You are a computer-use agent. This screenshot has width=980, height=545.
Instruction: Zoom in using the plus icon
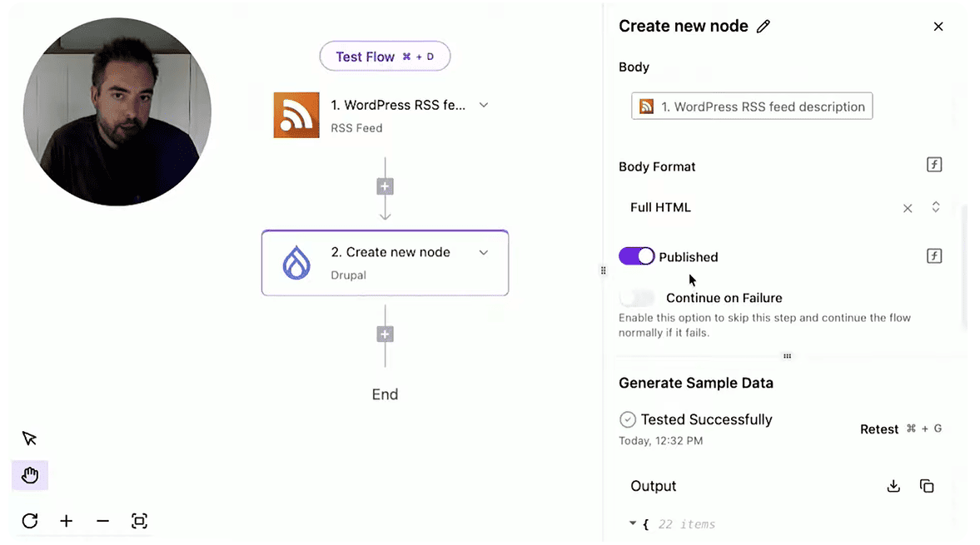pos(67,521)
